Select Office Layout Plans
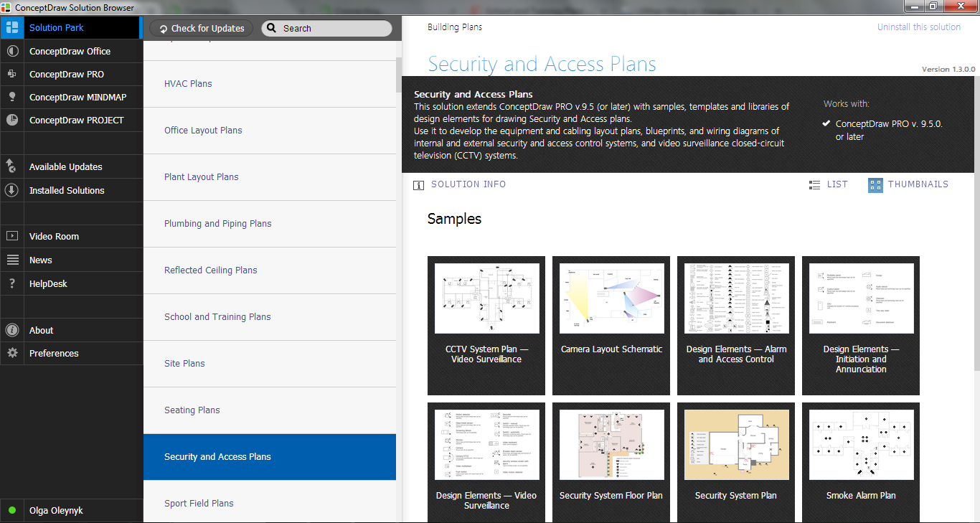The height and width of the screenshot is (523, 980). [270, 131]
